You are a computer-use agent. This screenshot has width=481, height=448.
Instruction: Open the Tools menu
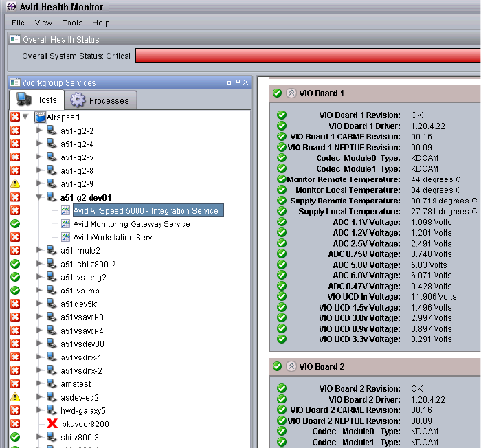tap(72, 23)
